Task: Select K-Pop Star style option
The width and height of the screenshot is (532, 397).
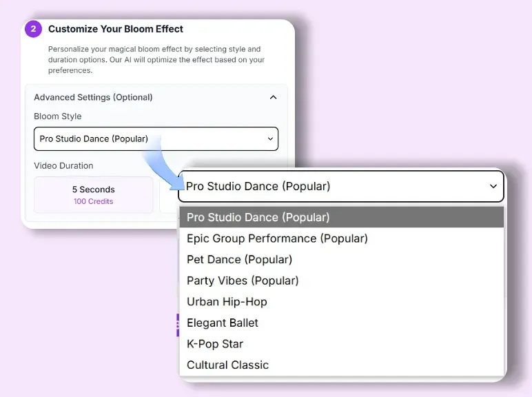Action: [341, 344]
